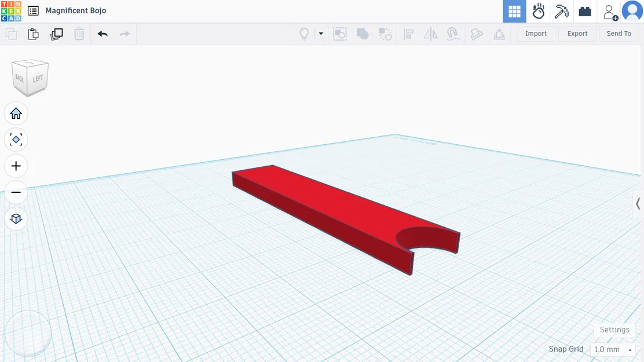This screenshot has height=362, width=644.
Task: Zoom in with plus button
Action: click(16, 166)
